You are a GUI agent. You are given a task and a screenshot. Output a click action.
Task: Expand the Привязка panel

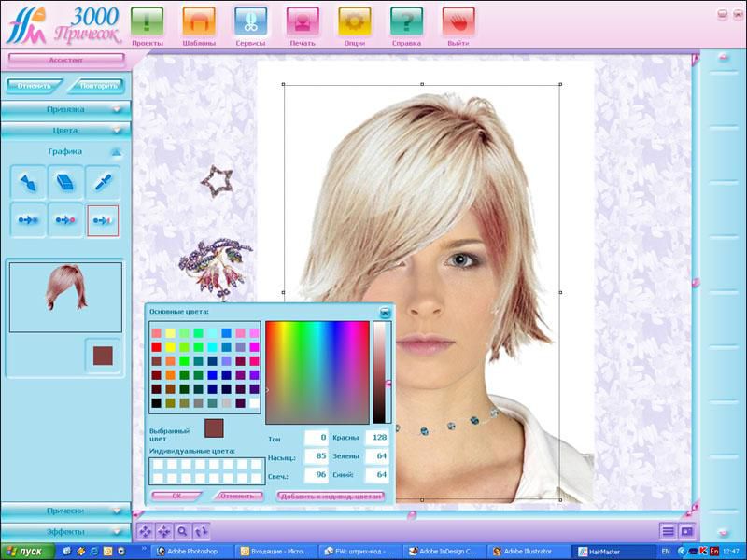click(64, 109)
